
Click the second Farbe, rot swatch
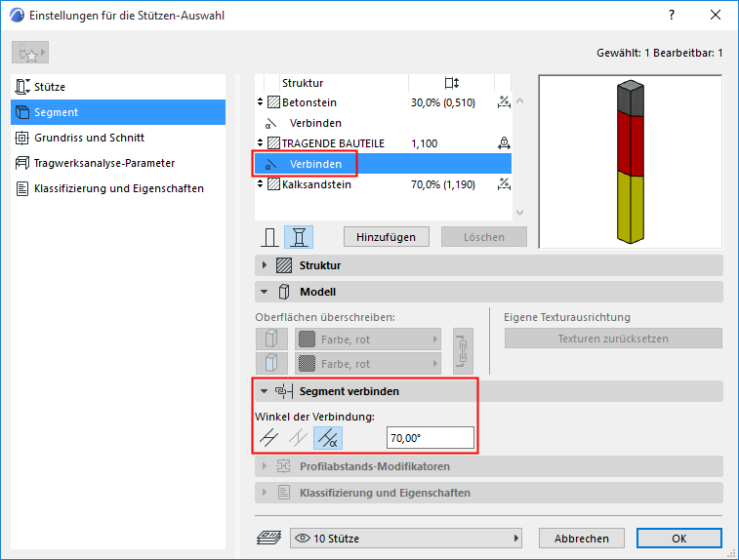pos(307,364)
